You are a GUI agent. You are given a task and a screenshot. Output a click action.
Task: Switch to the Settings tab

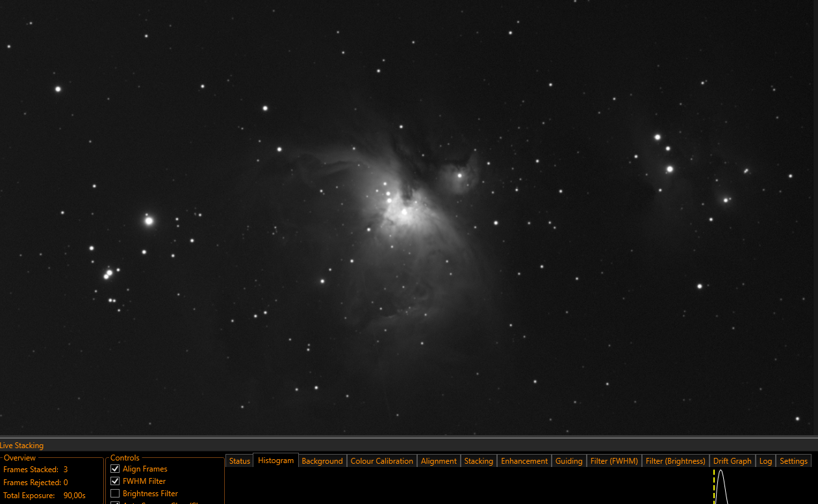[x=793, y=461]
